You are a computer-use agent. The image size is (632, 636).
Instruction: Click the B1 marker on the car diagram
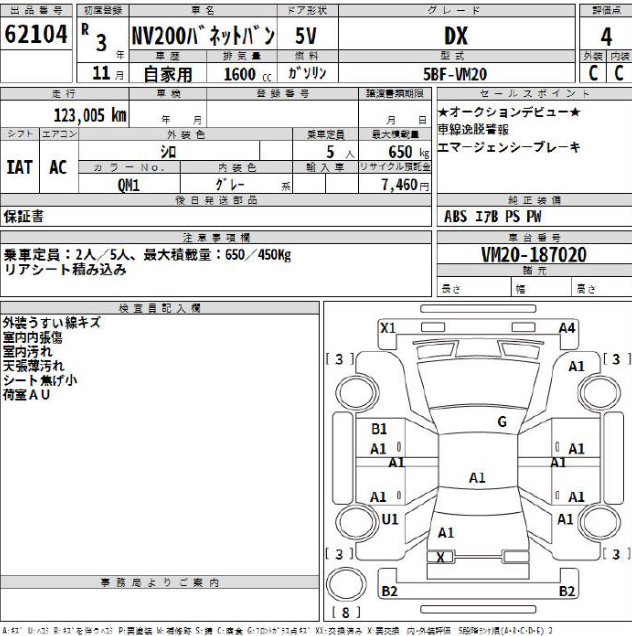tap(379, 429)
